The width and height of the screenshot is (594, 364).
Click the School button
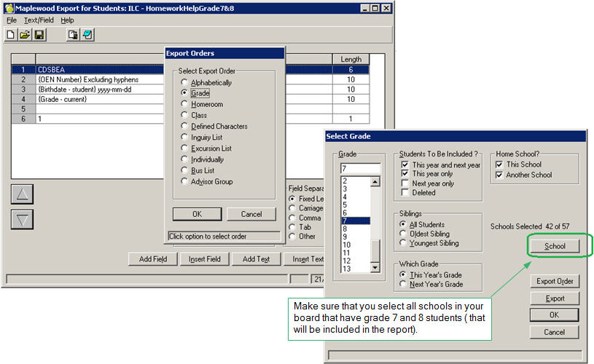coord(555,247)
